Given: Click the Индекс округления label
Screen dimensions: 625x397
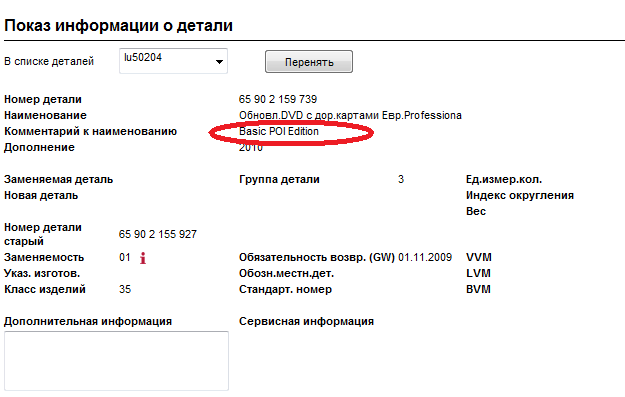Looking at the screenshot, I should 520,195.
